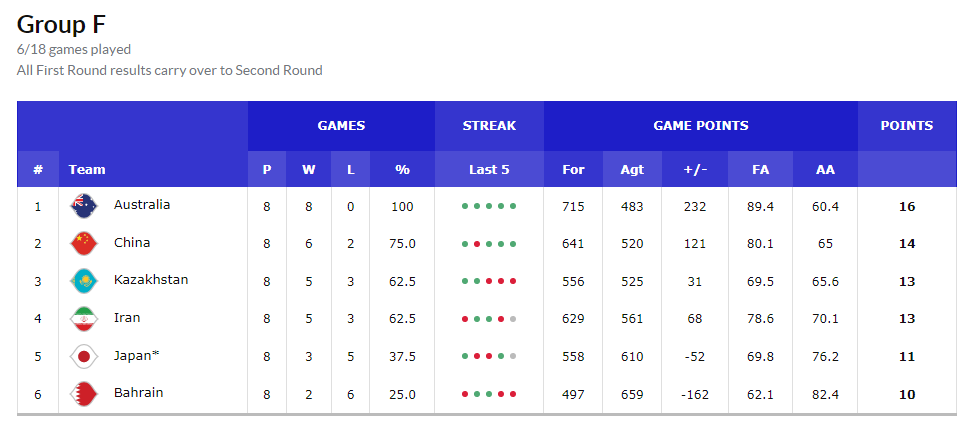Screen dimensions: 973x425
Task: Click the Australia flag icon
Action: (83, 206)
